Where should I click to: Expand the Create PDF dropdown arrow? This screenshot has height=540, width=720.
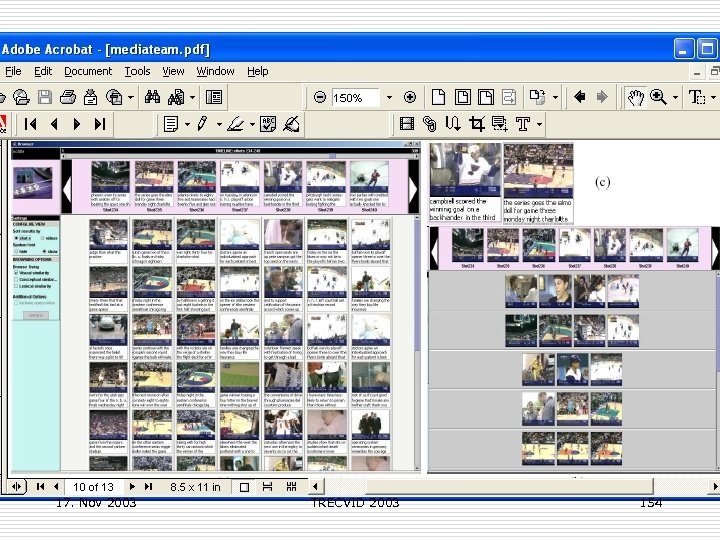tap(131, 97)
